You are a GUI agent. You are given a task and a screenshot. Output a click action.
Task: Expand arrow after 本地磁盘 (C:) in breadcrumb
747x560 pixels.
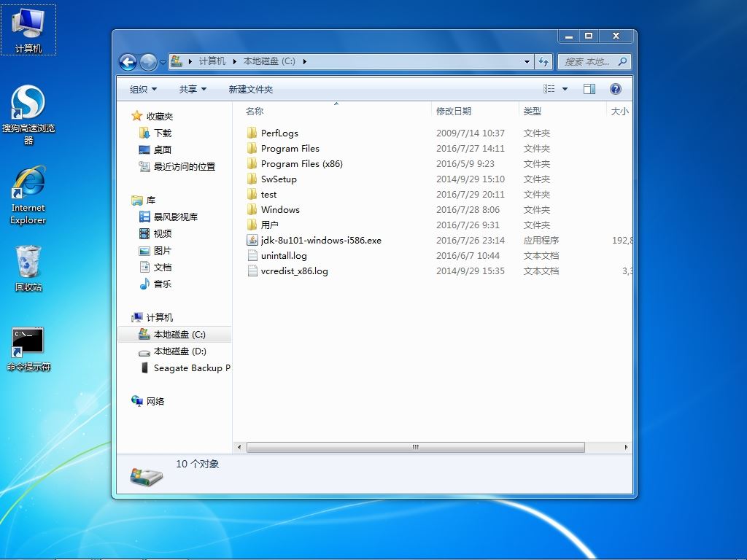(304, 61)
